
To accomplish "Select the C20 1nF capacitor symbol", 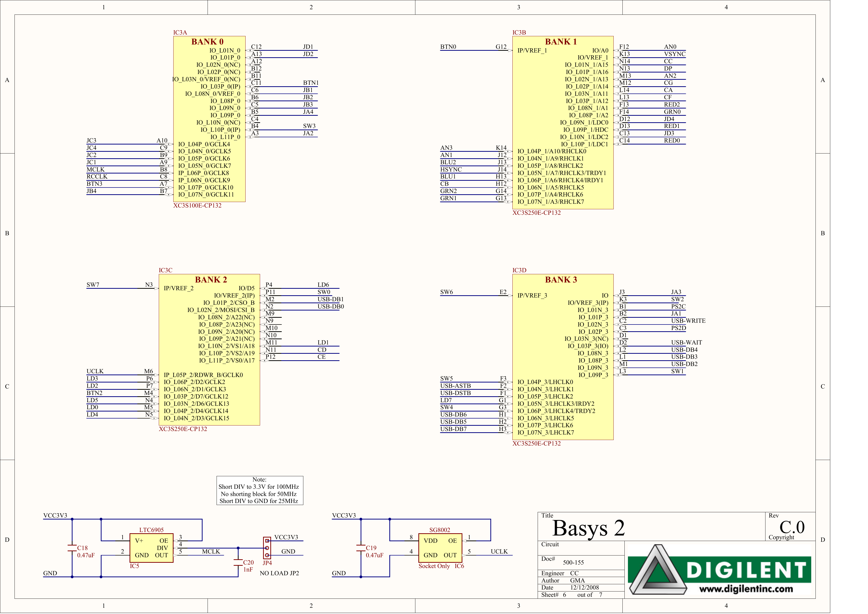I will [238, 562].
